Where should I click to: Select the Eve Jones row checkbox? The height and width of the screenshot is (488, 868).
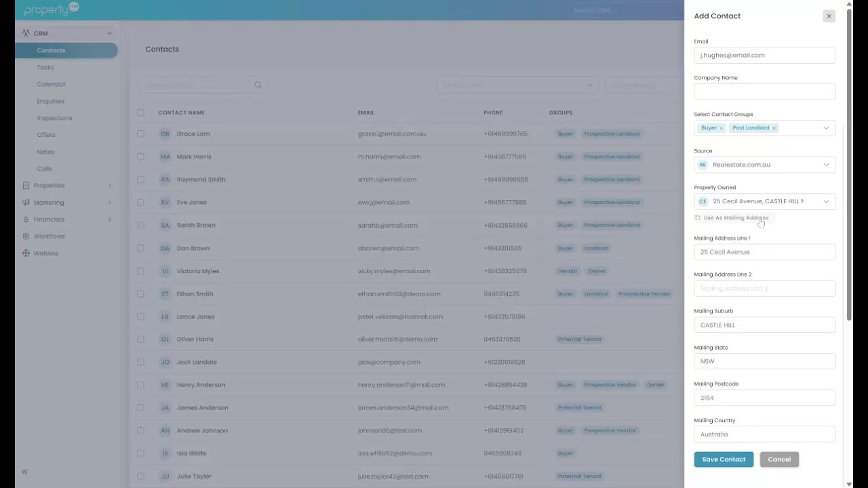[140, 203]
